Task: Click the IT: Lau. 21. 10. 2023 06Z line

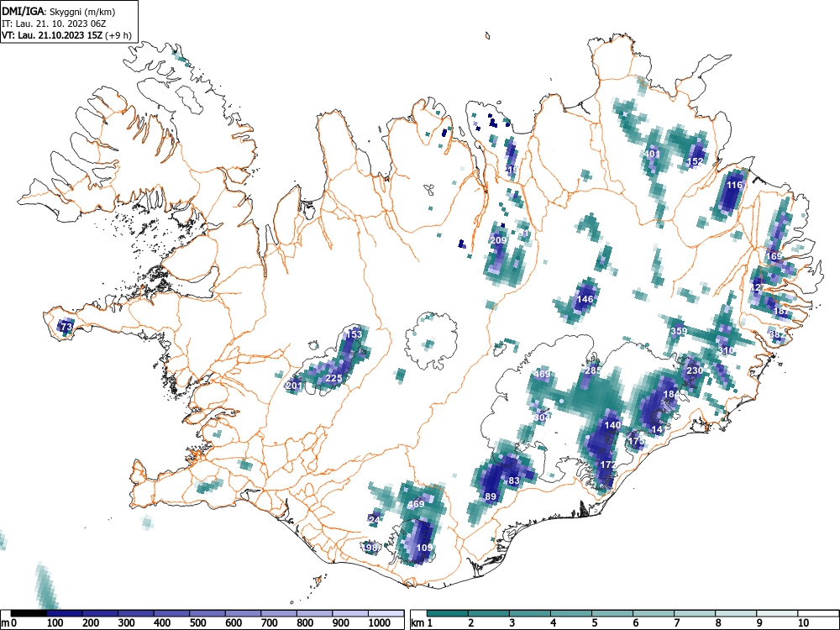Action: click(x=54, y=24)
